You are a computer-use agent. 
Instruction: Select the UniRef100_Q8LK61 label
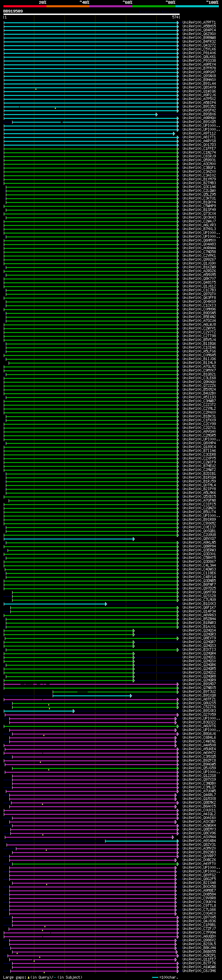[199, 57]
